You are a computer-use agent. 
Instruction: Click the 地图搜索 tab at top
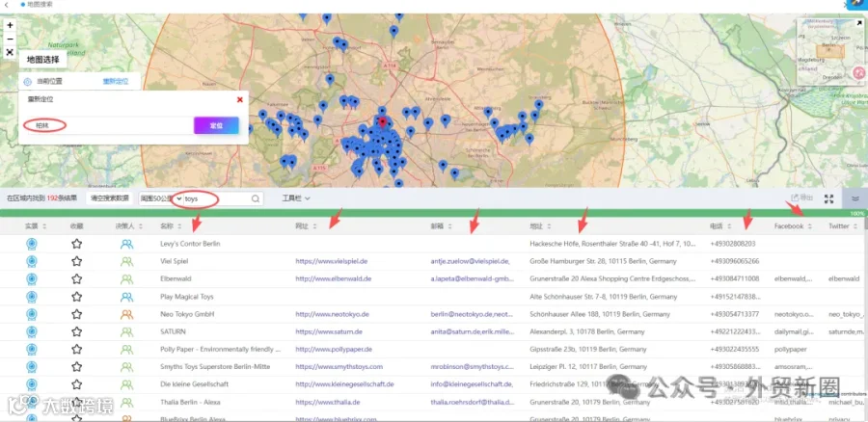point(38,5)
